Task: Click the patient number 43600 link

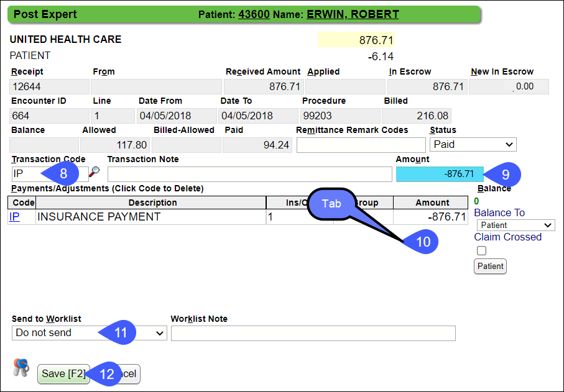Action: [x=252, y=14]
